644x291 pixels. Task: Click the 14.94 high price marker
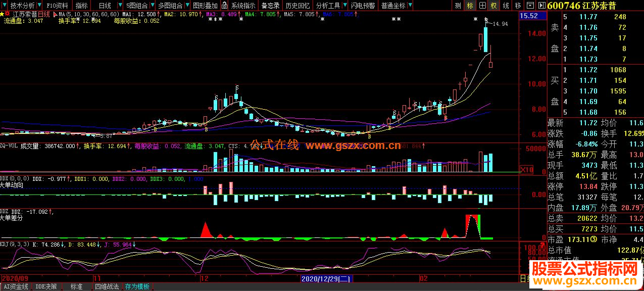coord(499,24)
